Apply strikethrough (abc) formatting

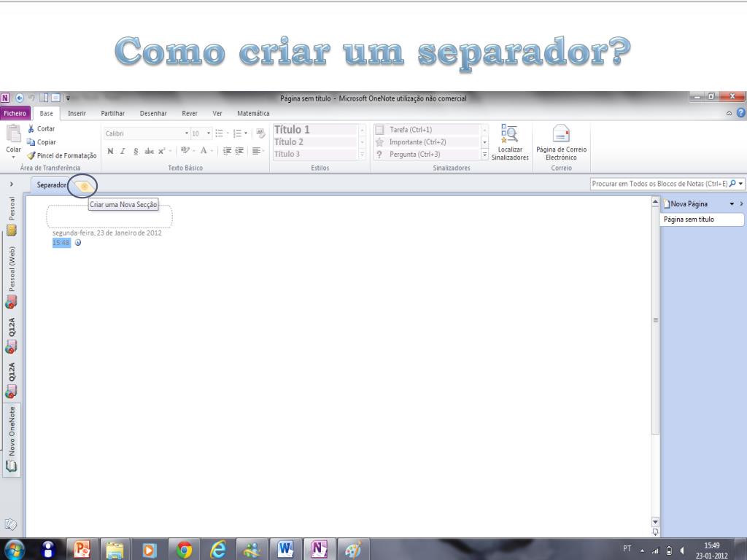[149, 151]
